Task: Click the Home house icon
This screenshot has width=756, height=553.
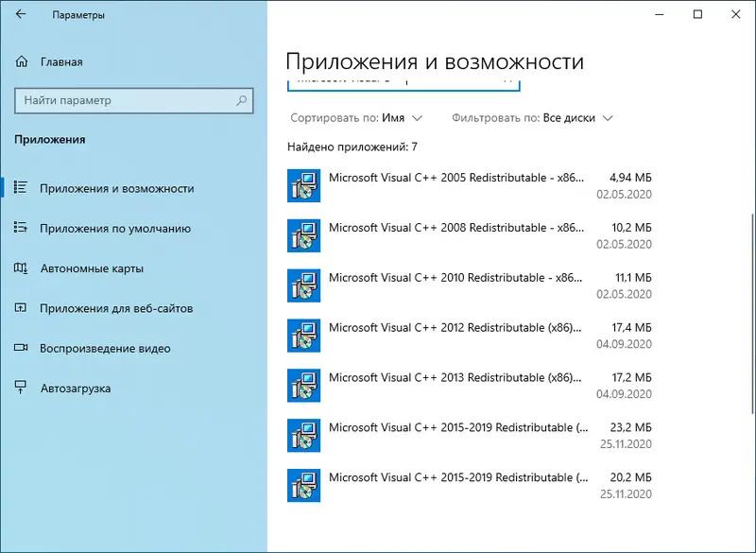Action: tap(21, 61)
